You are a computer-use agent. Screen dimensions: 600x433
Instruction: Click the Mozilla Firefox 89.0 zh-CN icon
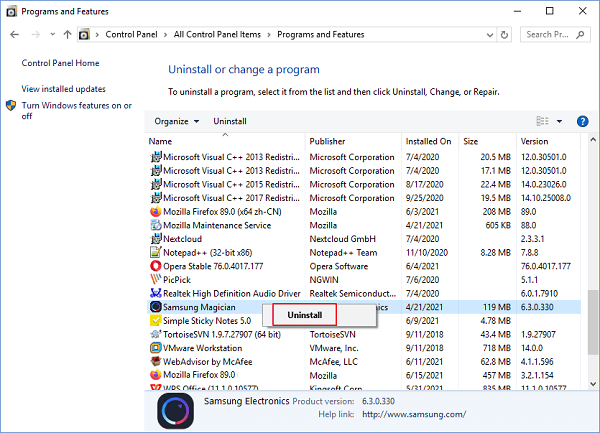156,212
